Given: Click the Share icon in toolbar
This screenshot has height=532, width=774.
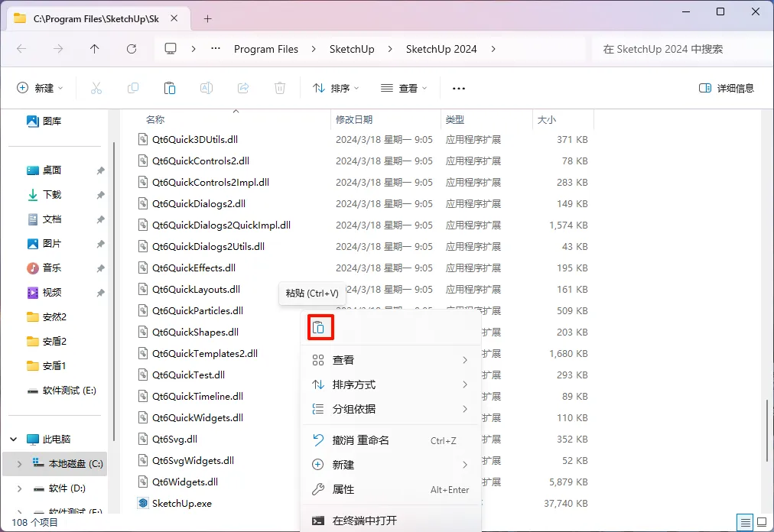Looking at the screenshot, I should (243, 89).
